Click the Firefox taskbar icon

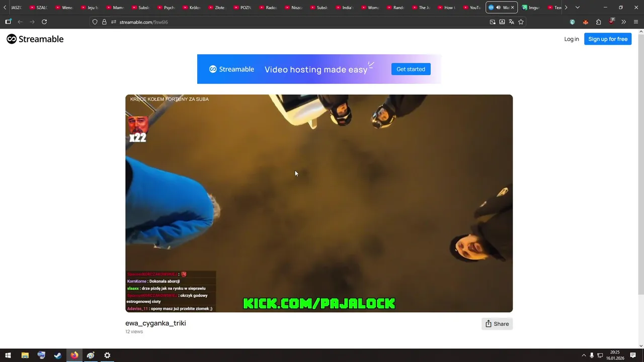pyautogui.click(x=74, y=355)
